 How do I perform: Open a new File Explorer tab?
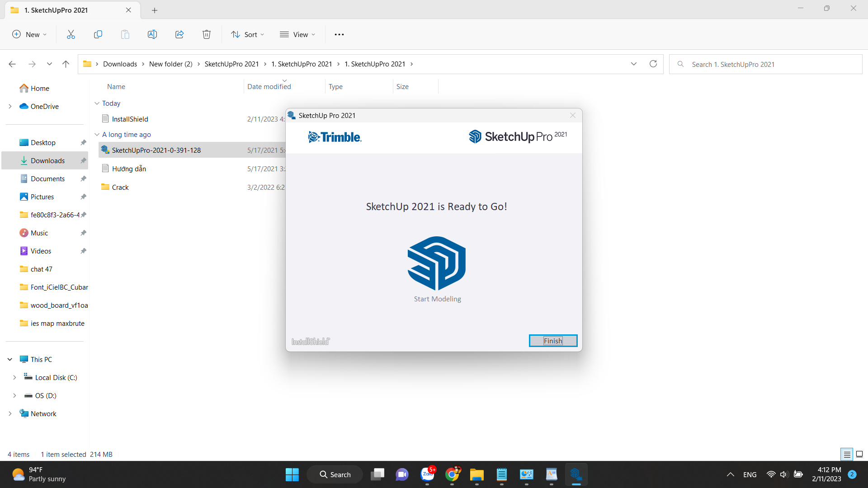point(155,10)
